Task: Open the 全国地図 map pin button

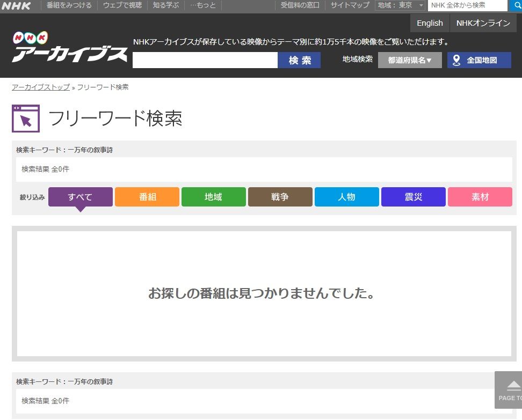Action: tap(479, 60)
